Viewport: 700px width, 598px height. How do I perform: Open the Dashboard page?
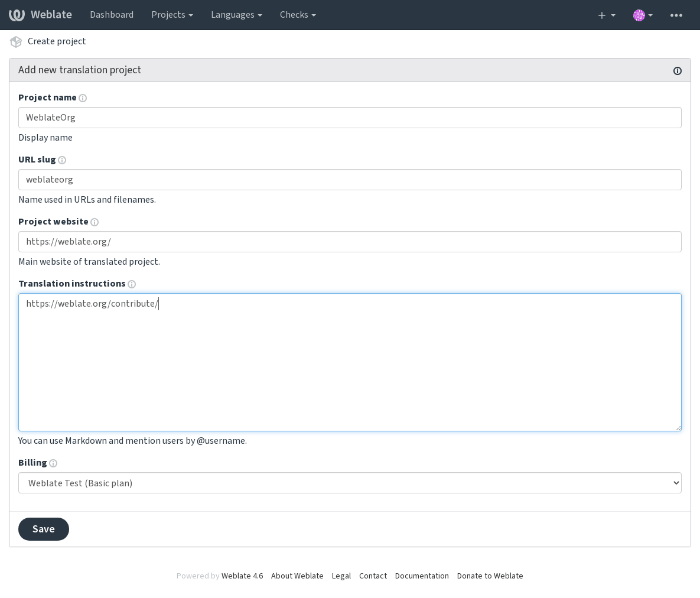point(112,15)
